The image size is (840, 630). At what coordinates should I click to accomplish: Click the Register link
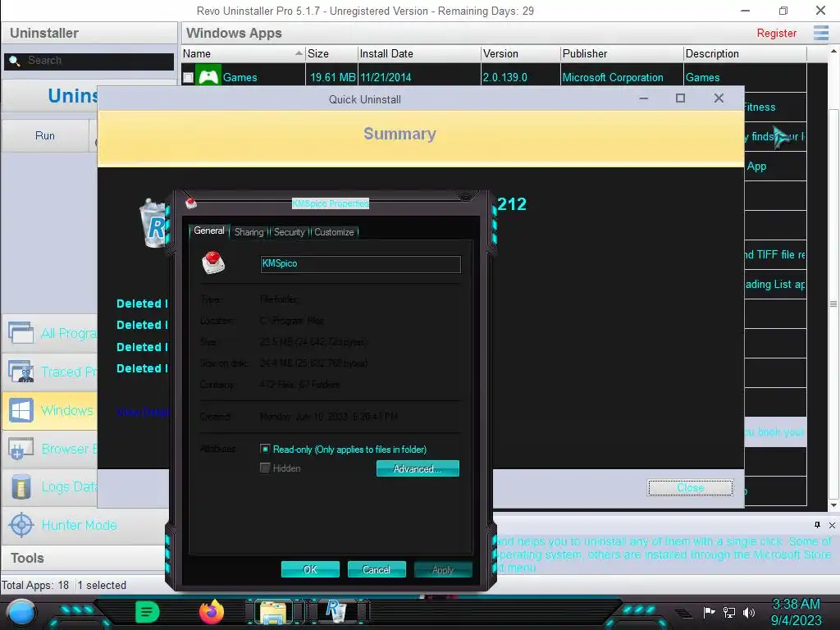click(x=776, y=33)
